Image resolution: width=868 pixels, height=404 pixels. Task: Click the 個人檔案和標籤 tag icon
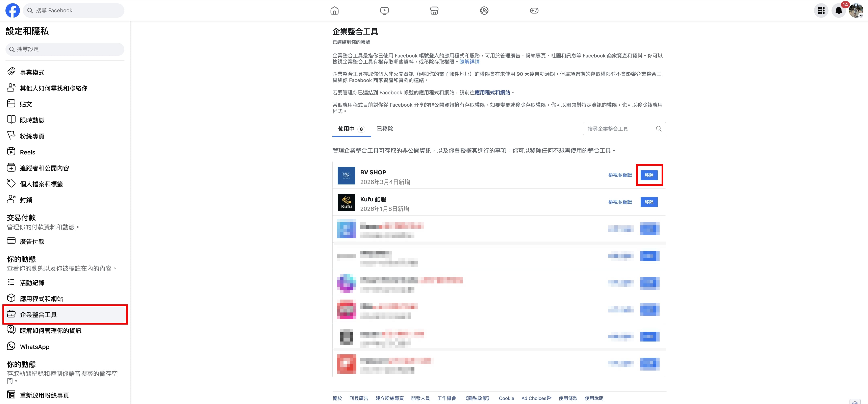[x=11, y=183]
